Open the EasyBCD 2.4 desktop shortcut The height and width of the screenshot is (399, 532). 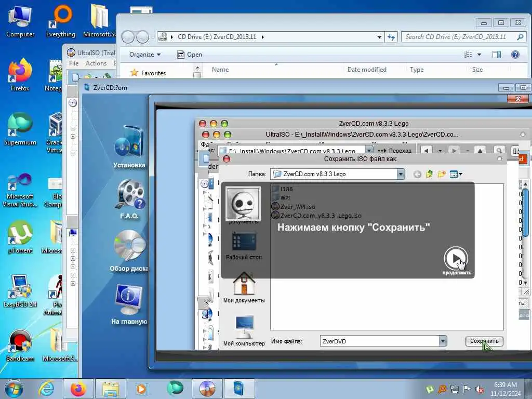coord(20,291)
